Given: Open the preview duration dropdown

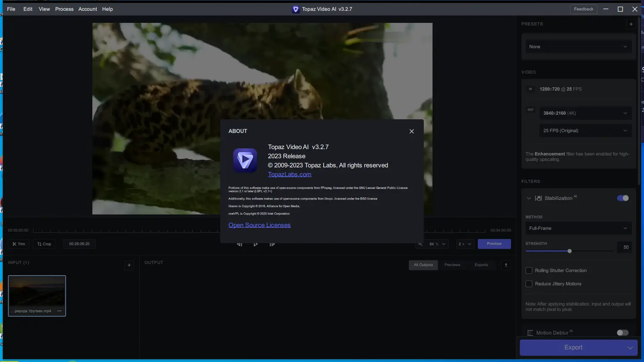Looking at the screenshot, I should pos(465,244).
